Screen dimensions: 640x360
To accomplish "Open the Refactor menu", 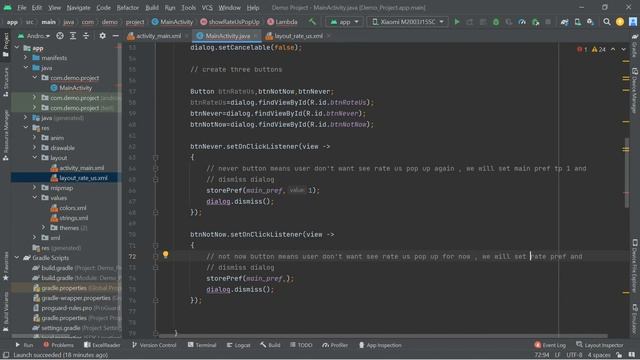I will (127, 7).
